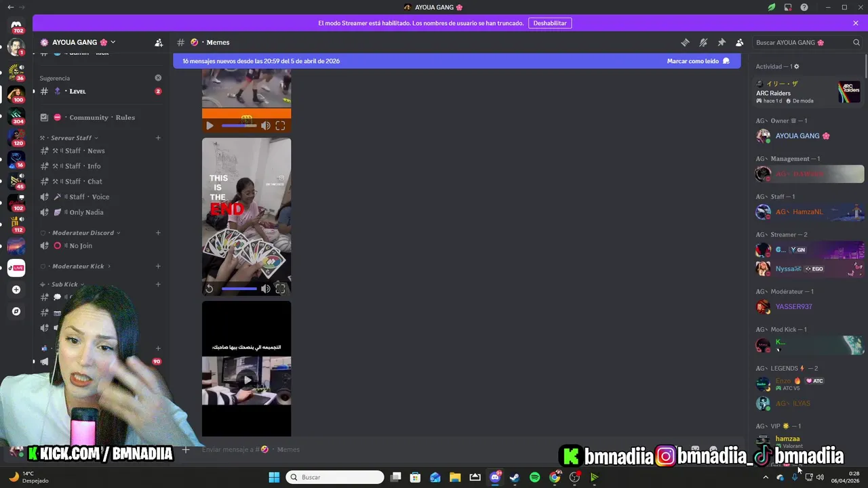Open member AYOUA GANG profile

pos(809,136)
